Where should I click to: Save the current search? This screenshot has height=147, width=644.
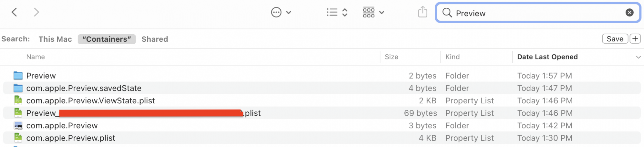[x=615, y=39]
